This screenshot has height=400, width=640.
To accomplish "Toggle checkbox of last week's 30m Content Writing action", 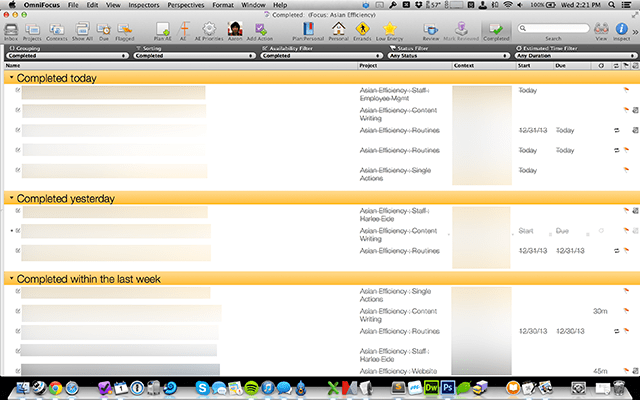I will [18, 311].
